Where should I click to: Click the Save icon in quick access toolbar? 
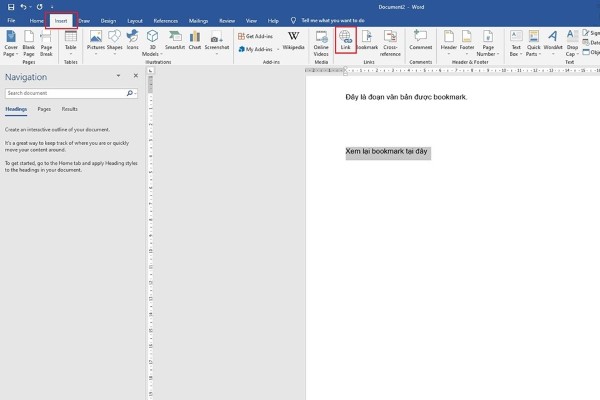[11, 7]
